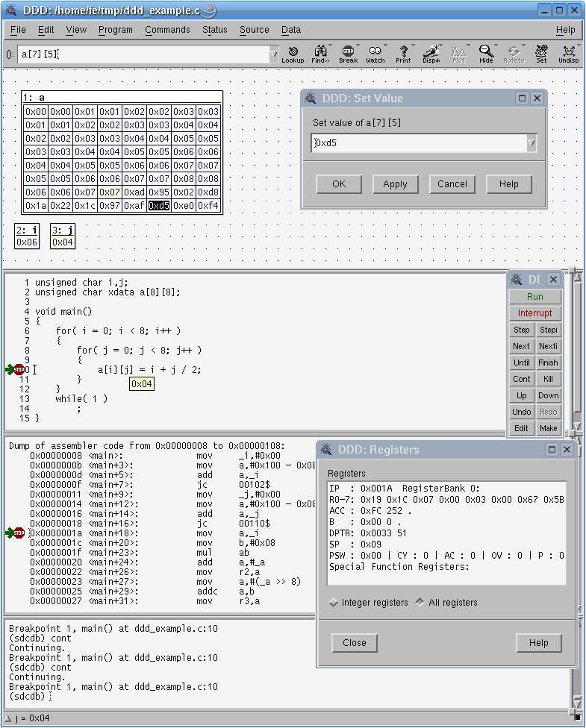
Task: Open the Status menu
Action: (215, 30)
